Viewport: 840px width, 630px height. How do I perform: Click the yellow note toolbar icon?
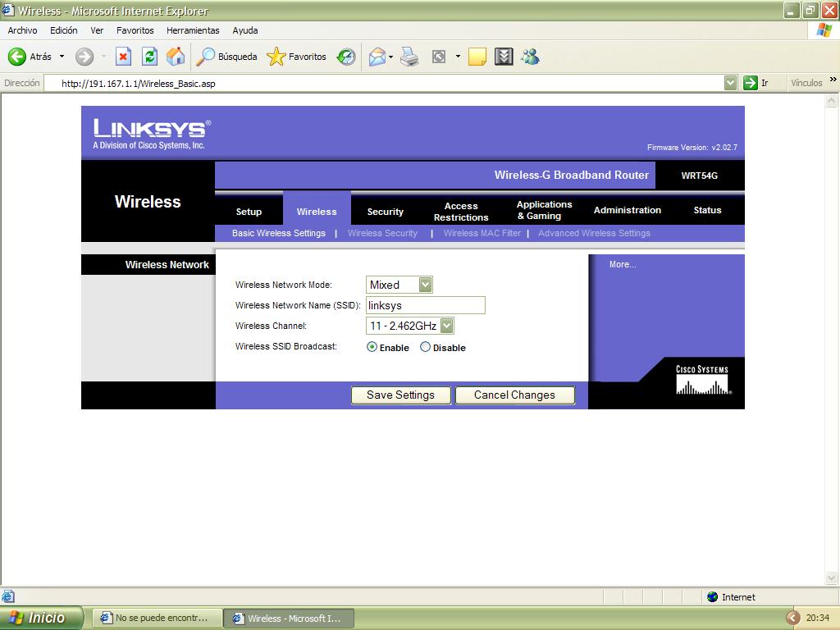point(477,57)
